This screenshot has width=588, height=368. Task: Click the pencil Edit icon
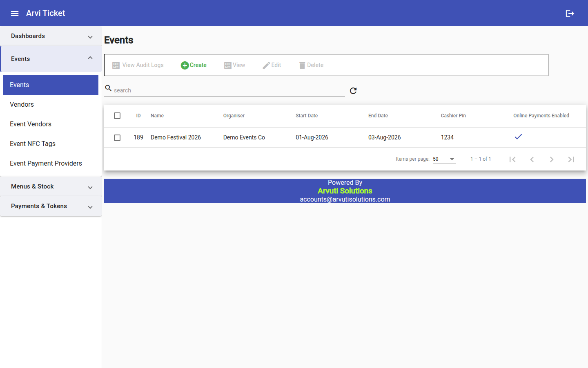[x=266, y=65]
